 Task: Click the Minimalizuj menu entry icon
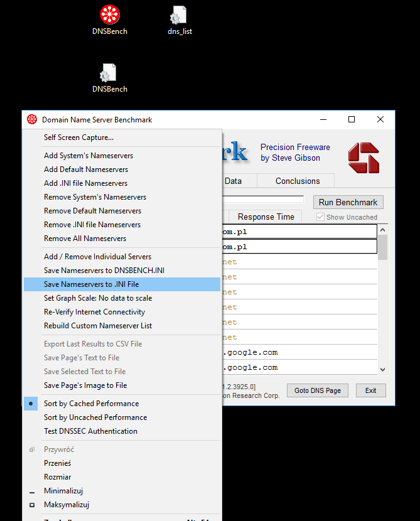(x=31, y=491)
